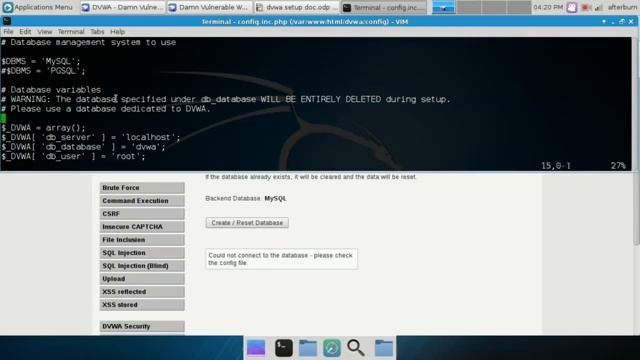The image size is (640, 360).
Task: Open CSRF in DVWA sidebar
Action: click(x=142, y=214)
